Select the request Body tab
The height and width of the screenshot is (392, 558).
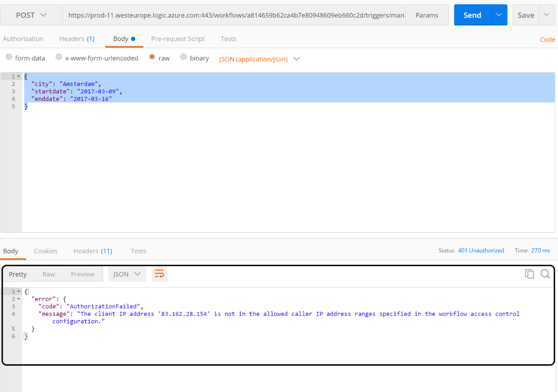click(x=124, y=39)
